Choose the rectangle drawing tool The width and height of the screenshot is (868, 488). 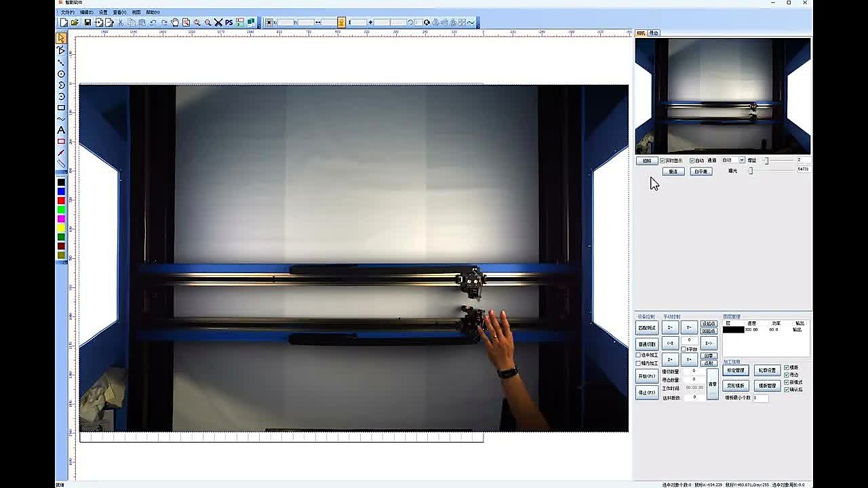click(x=61, y=108)
